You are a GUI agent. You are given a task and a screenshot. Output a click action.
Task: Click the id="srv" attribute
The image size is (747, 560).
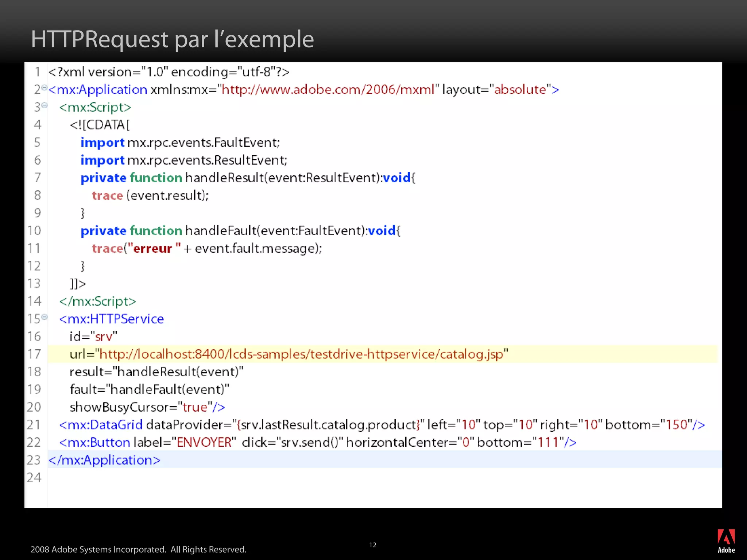click(x=93, y=336)
